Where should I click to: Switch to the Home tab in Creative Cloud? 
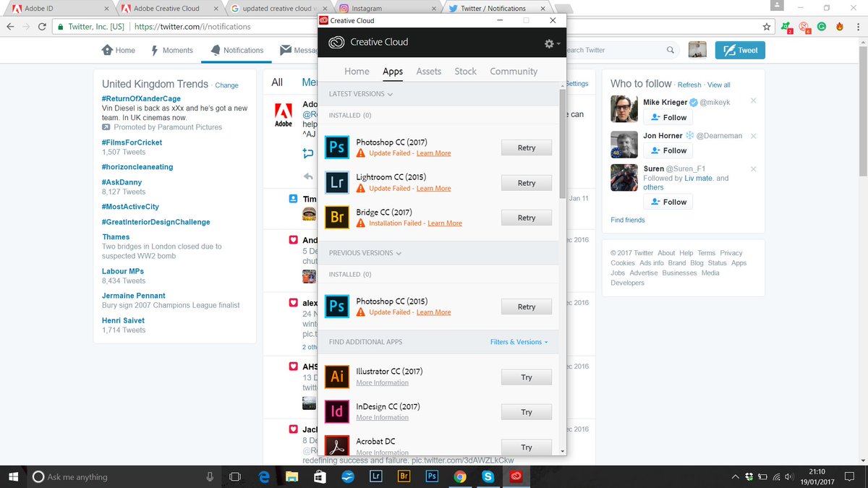(x=357, y=71)
